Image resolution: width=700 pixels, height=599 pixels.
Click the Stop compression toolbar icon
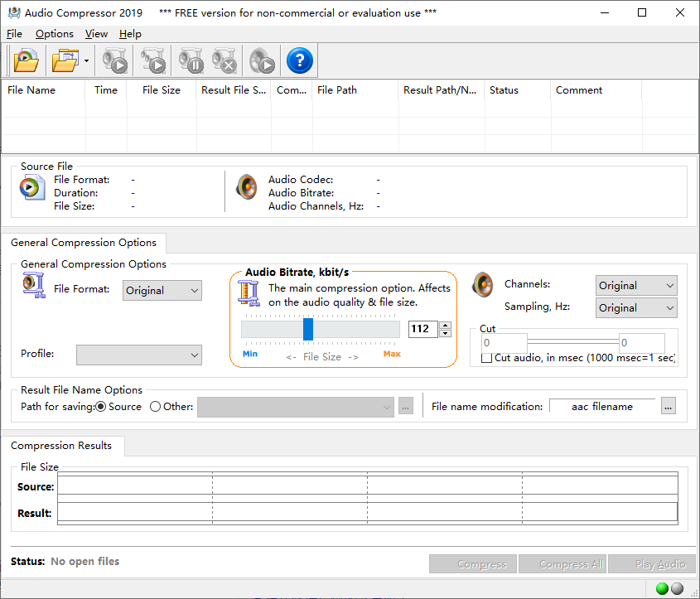[224, 60]
